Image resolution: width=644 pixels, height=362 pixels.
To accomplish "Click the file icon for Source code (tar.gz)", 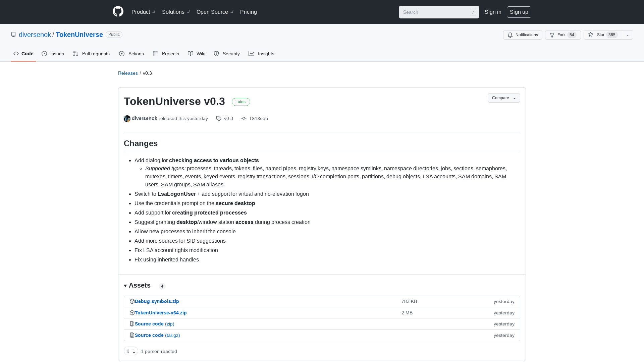I will point(132,335).
